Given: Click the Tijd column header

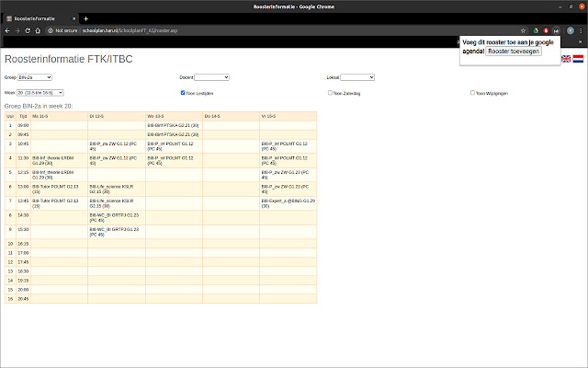Looking at the screenshot, I should point(23,117).
